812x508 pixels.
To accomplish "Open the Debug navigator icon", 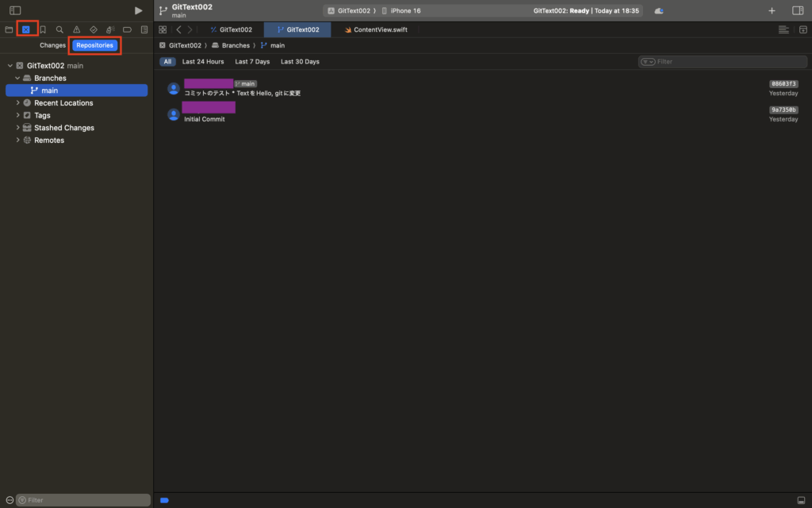I will [x=110, y=29].
